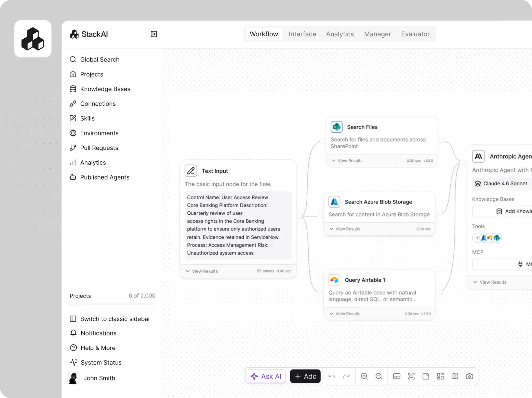Click the Search Azure Blob Storage node title

click(378, 202)
